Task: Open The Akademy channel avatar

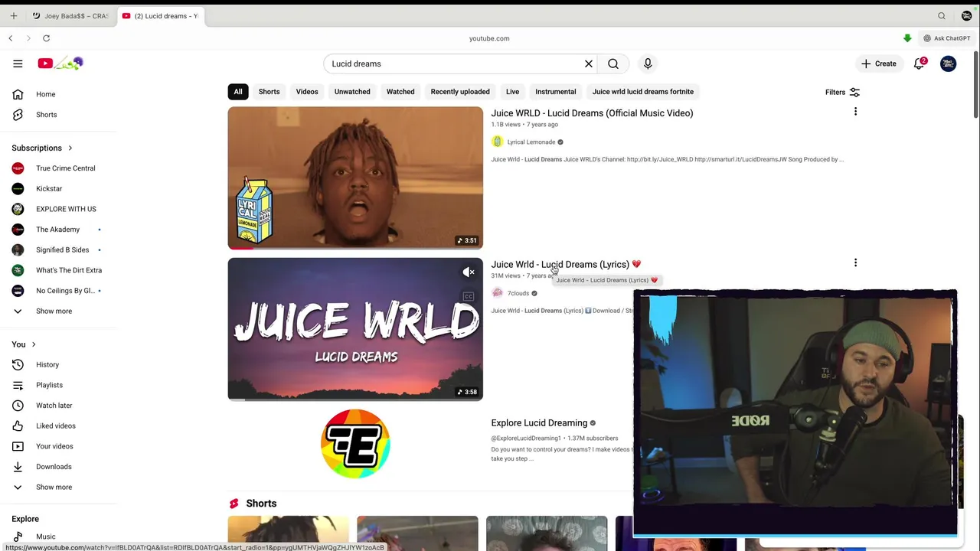Action: [18, 230]
